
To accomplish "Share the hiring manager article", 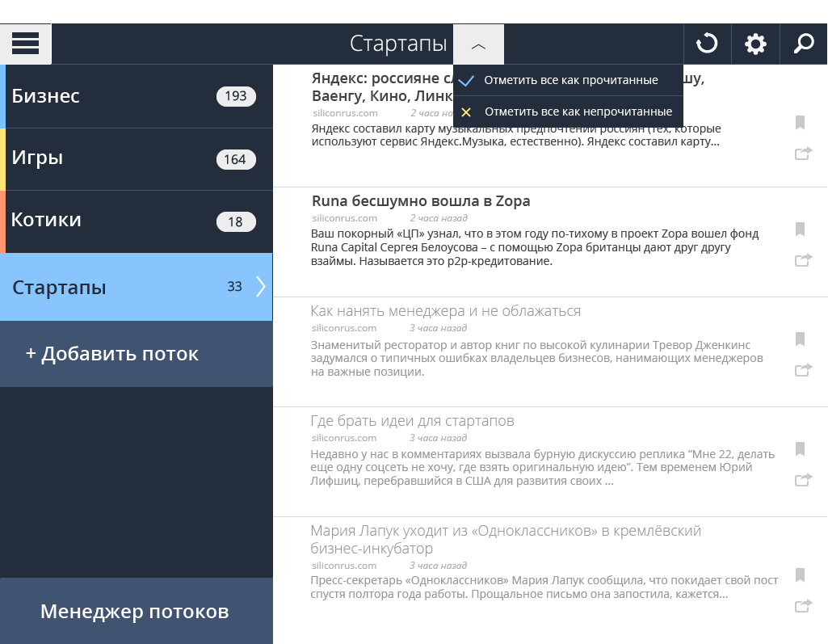I will pyautogui.click(x=803, y=370).
